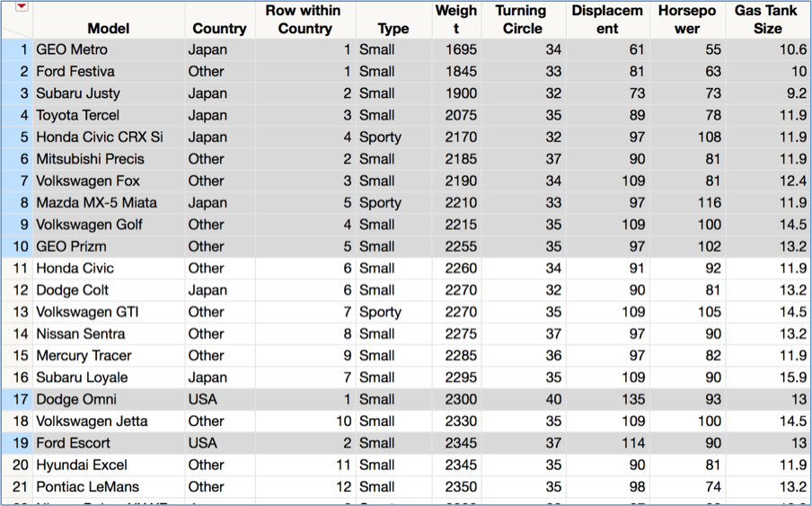Click the Gas Tank Size column header
This screenshot has width=812, height=506.
tap(767, 19)
